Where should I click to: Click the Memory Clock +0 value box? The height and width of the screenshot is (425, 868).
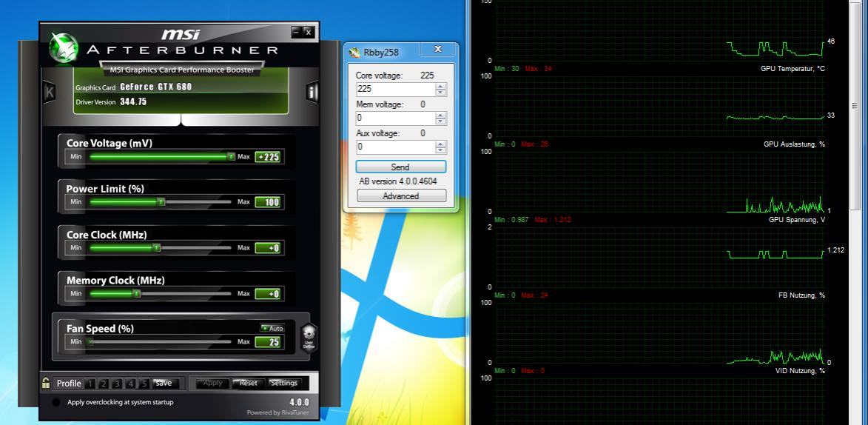(x=268, y=294)
